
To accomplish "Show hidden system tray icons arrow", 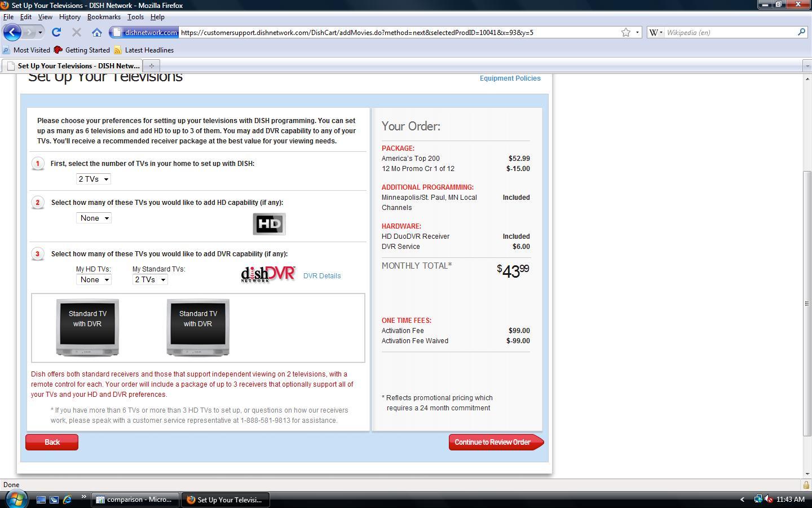I will click(x=742, y=500).
